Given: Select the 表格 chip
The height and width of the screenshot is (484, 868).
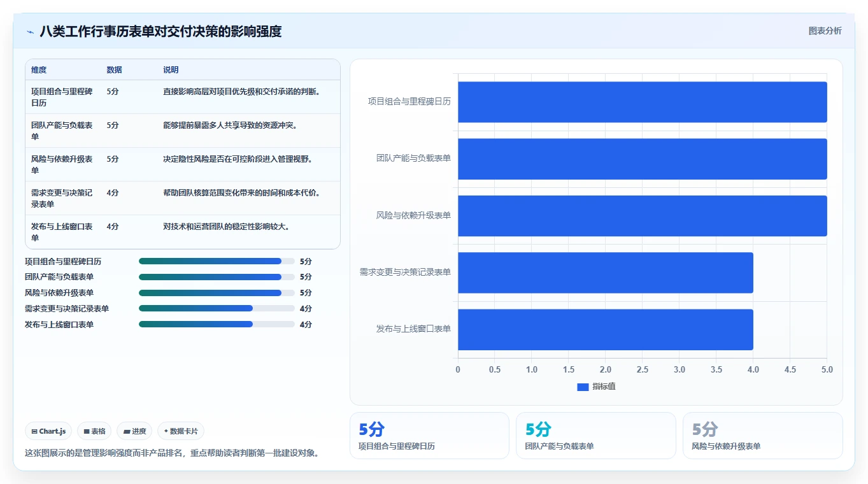Looking at the screenshot, I should tap(94, 431).
